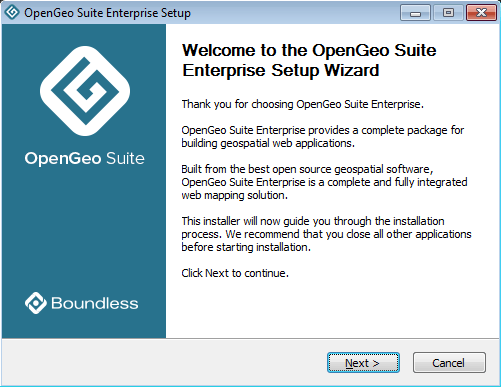The height and width of the screenshot is (387, 501).
Task: Cancel the OpenGeo Suite setup
Action: [449, 363]
